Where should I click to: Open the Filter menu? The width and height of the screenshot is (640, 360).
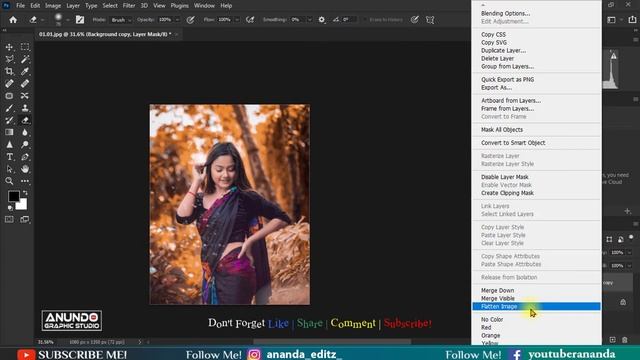[129, 6]
